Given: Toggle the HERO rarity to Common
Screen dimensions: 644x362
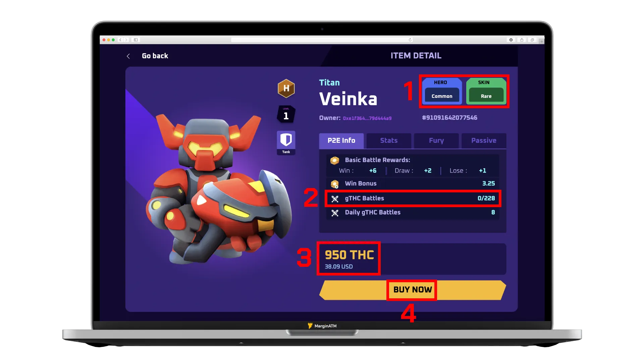Looking at the screenshot, I should 441,96.
